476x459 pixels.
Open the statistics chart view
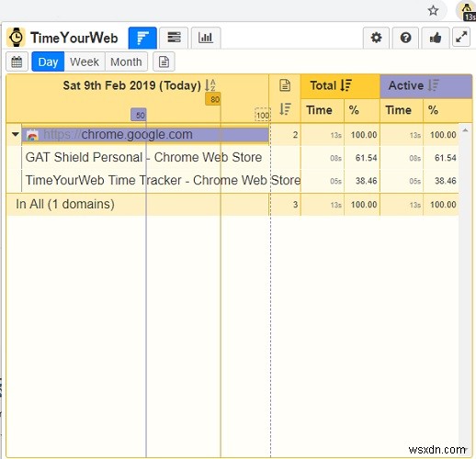tap(206, 38)
